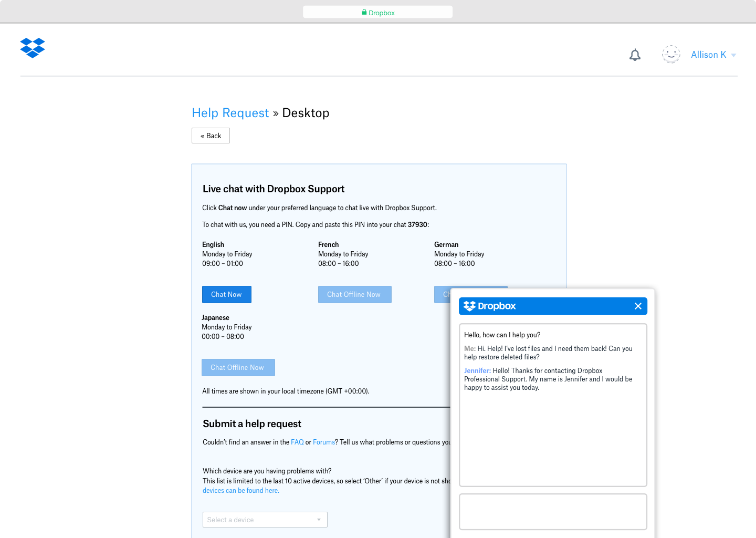Click the Desktop breadcrumb title

(306, 113)
